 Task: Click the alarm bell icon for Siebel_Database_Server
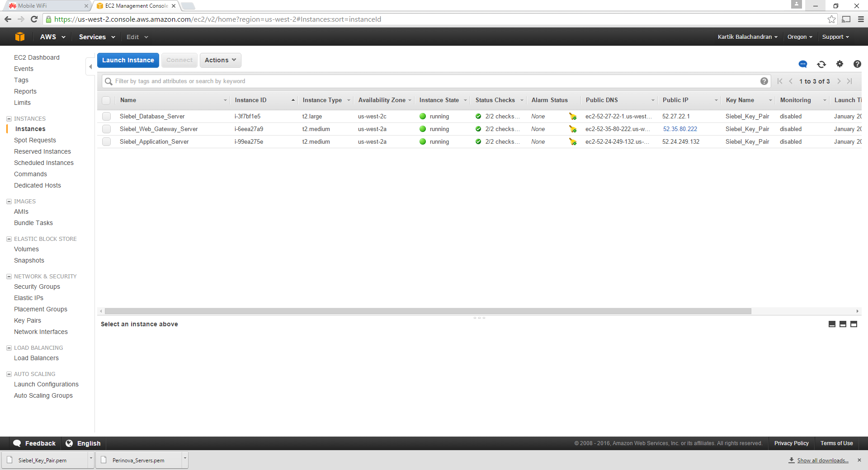573,117
